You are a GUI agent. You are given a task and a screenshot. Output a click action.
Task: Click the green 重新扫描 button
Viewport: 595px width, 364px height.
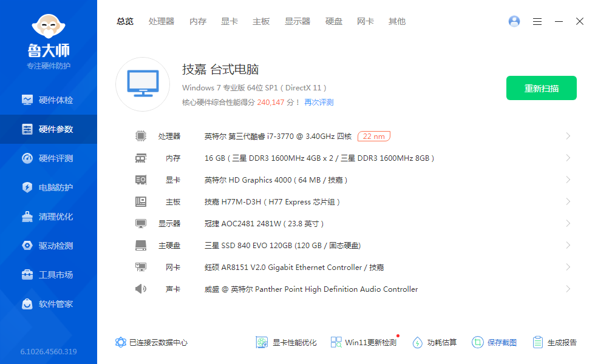point(542,88)
